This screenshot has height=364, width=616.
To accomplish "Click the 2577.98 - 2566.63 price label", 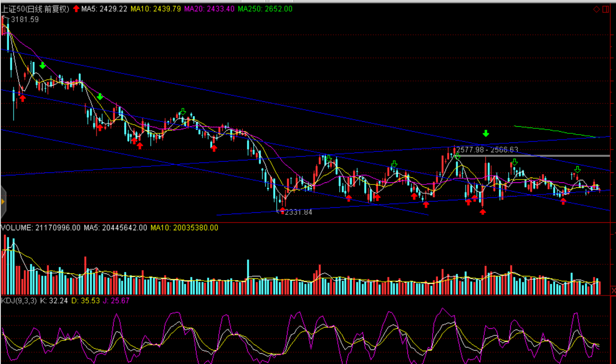I will [487, 150].
